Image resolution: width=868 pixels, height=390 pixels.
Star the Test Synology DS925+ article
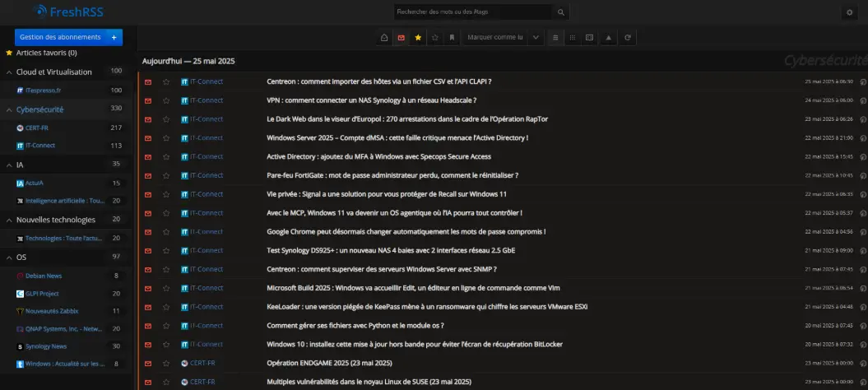coord(166,251)
